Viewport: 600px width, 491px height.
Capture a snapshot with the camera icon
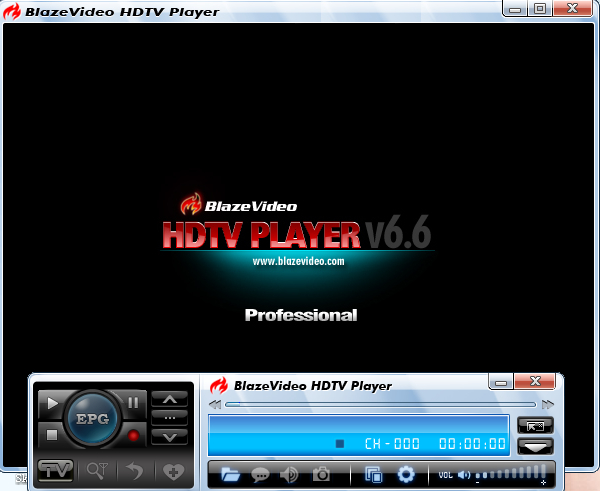322,475
